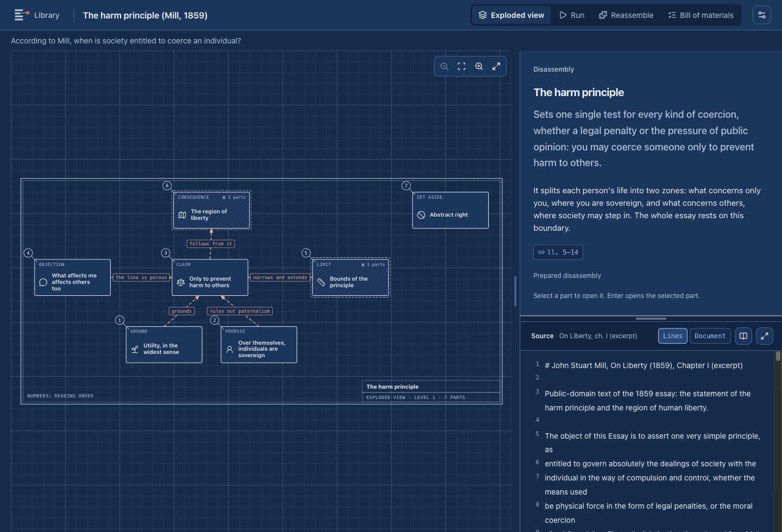Click reading-order marker 6
Viewport: 782px width, 532px height.
point(167,186)
